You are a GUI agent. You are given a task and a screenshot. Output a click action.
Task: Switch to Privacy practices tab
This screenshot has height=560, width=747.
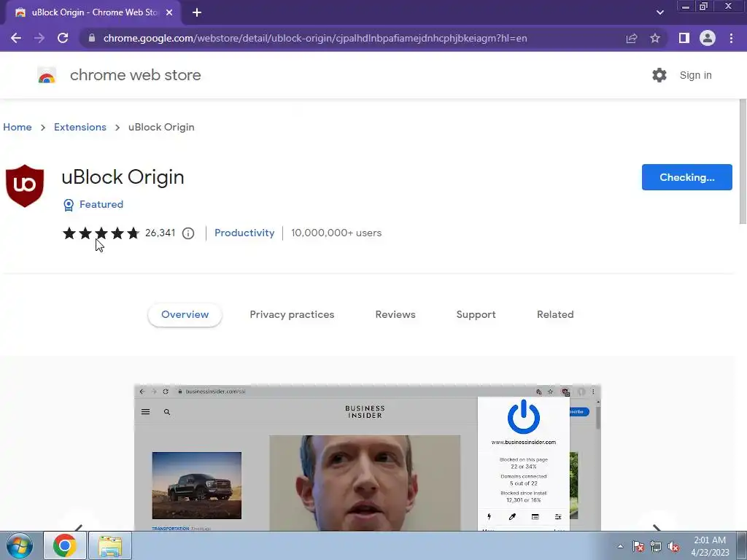(x=292, y=315)
